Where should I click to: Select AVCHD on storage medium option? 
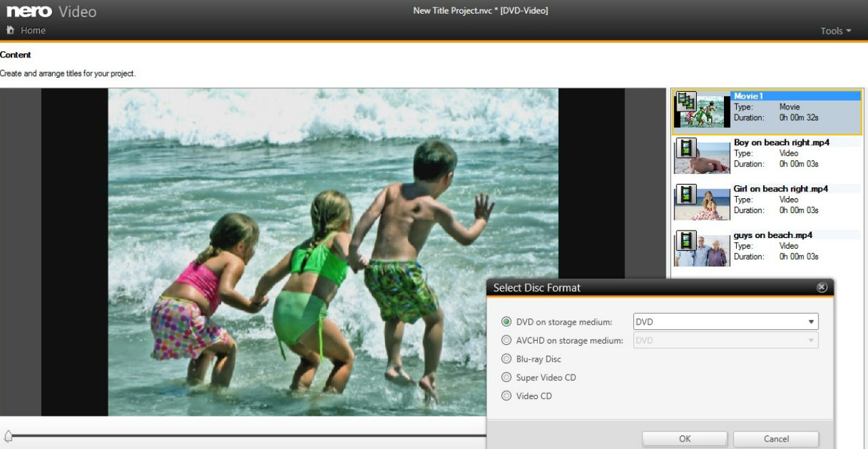[x=507, y=340]
